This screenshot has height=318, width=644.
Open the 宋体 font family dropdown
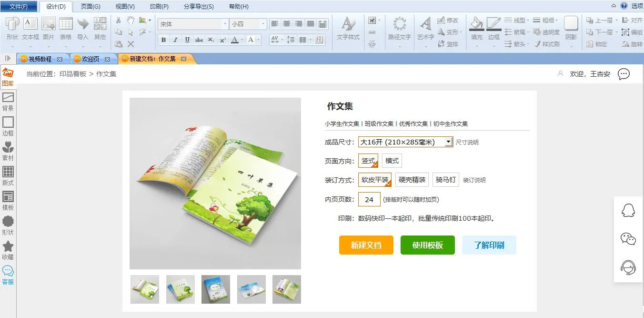[225, 24]
